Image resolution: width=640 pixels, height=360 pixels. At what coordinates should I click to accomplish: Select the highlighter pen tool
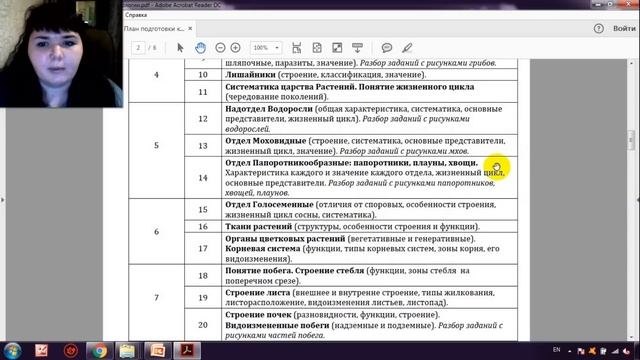(x=407, y=48)
